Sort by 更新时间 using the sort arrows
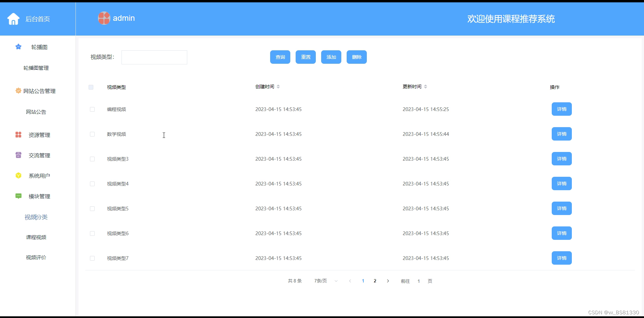Viewport: 644px width, 318px height. click(x=426, y=87)
